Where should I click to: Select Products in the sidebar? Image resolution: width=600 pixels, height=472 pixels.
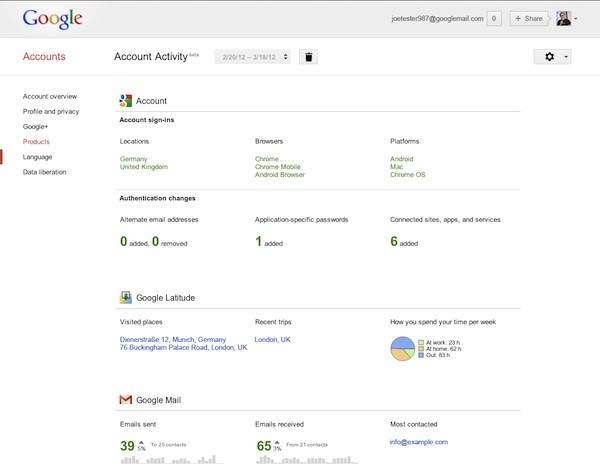tap(36, 142)
